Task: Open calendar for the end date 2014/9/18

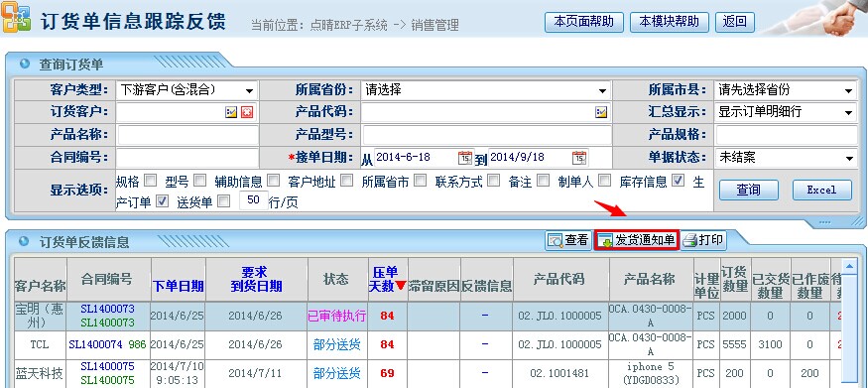Action: point(579,158)
